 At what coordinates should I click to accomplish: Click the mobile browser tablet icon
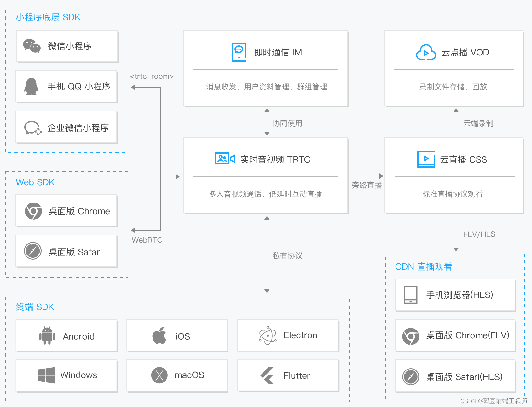tap(411, 295)
